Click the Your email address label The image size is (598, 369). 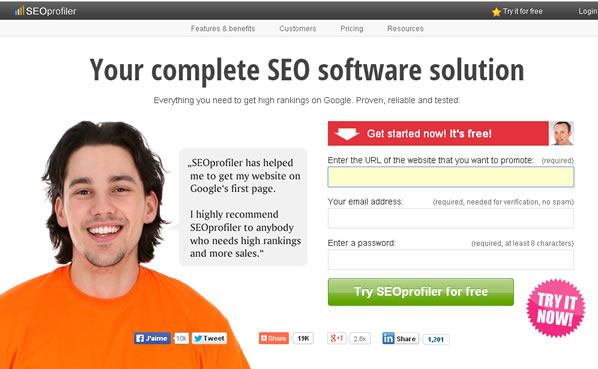[x=365, y=202]
